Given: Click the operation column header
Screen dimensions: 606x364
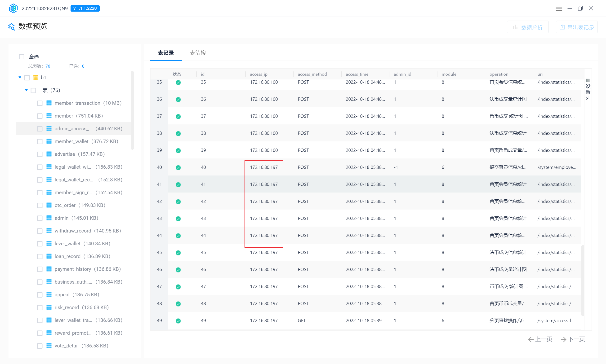Looking at the screenshot, I should [x=499, y=74].
